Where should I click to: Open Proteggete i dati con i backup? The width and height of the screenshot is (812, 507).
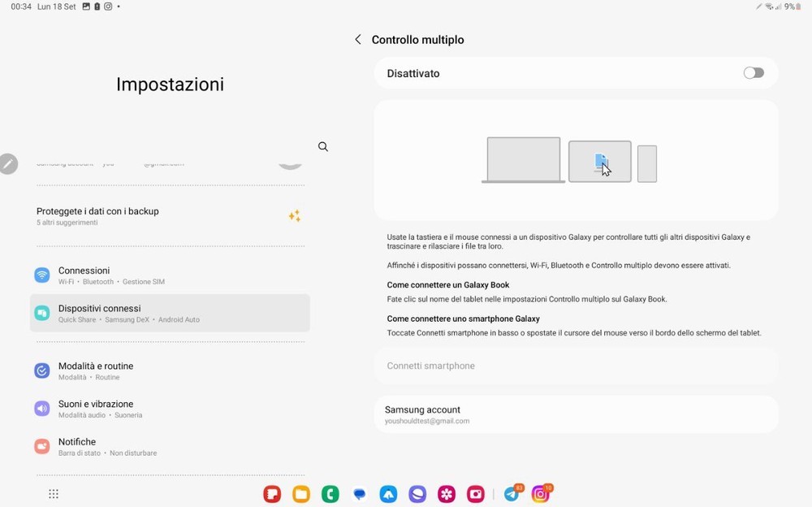click(170, 216)
